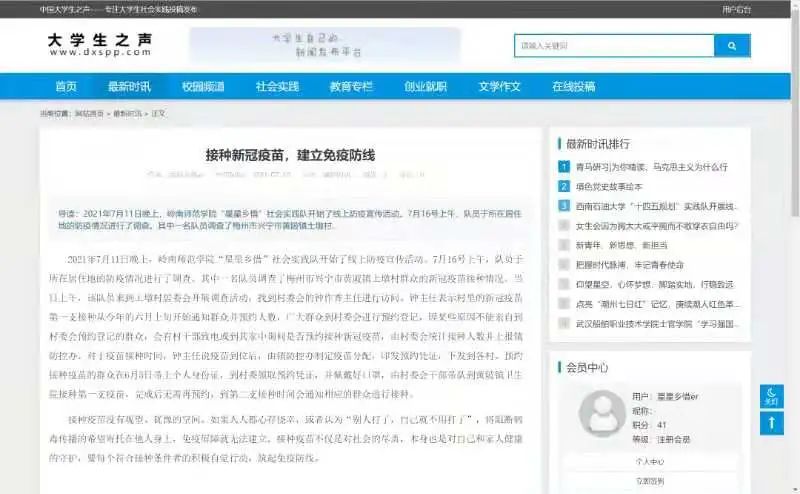This screenshot has width=800, height=494.
Task: Navigate to 创业就职 tab
Action: point(425,87)
